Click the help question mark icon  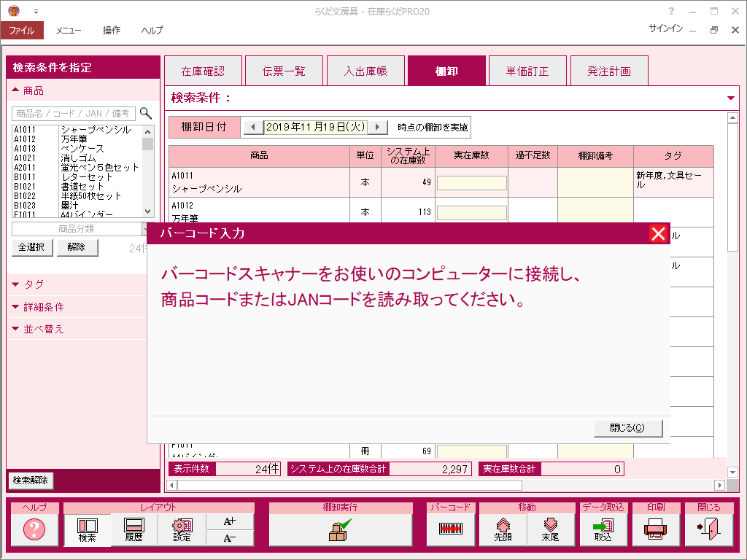[34, 529]
